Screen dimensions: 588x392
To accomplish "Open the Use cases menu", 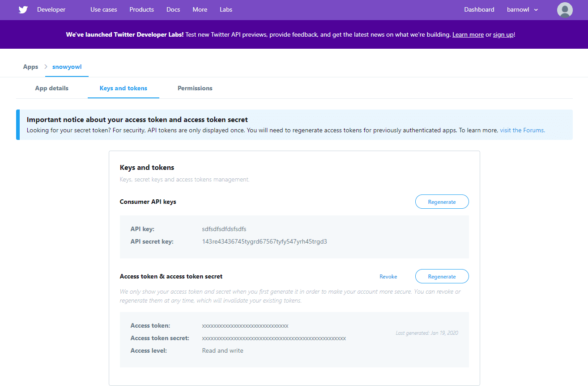I will click(x=103, y=10).
